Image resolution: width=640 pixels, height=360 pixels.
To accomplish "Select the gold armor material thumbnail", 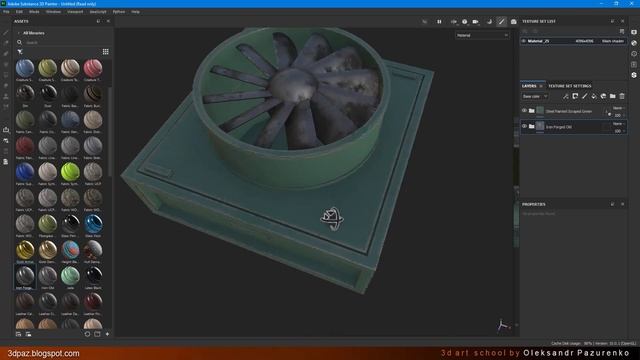I will [25, 250].
